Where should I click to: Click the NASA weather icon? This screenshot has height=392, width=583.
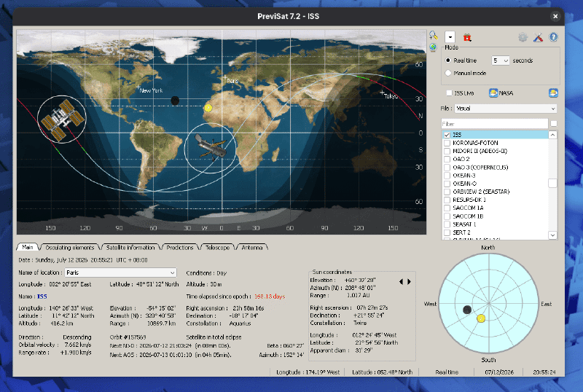pos(493,93)
